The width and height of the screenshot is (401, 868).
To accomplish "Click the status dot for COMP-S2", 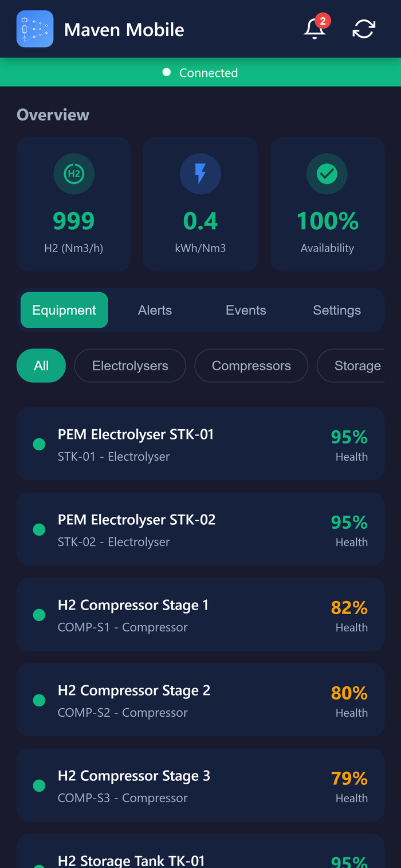I will click(x=39, y=700).
